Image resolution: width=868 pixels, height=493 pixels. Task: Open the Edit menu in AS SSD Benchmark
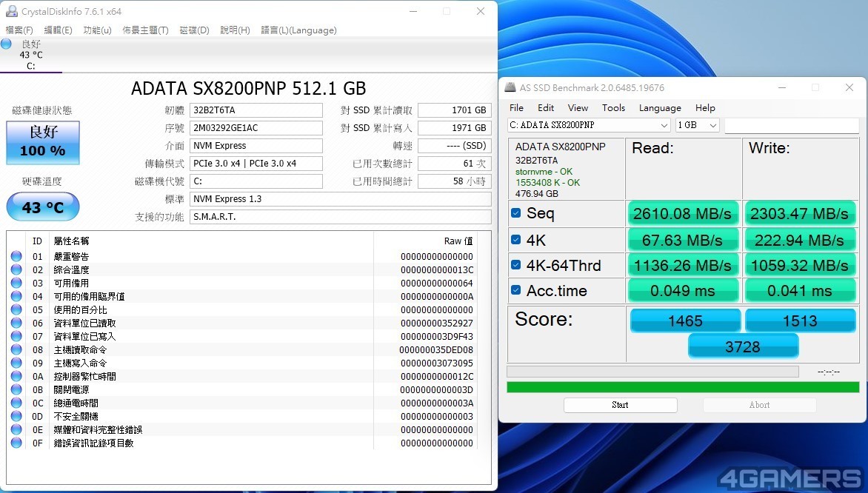[x=546, y=108]
